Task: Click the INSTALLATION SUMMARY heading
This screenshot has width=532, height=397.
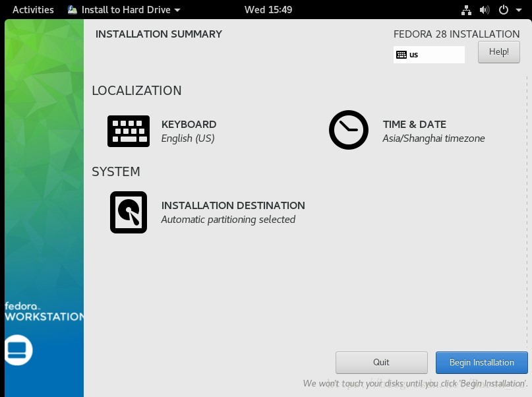Action: point(158,34)
